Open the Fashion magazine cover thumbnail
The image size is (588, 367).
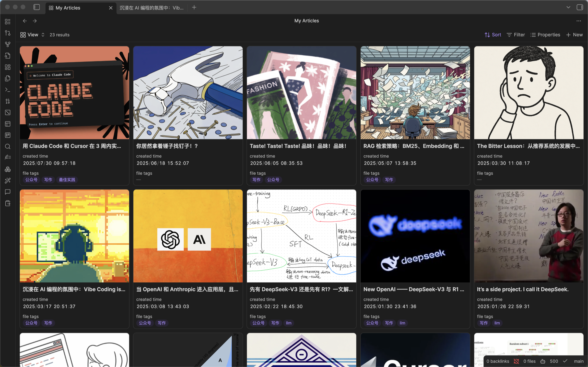click(x=302, y=93)
